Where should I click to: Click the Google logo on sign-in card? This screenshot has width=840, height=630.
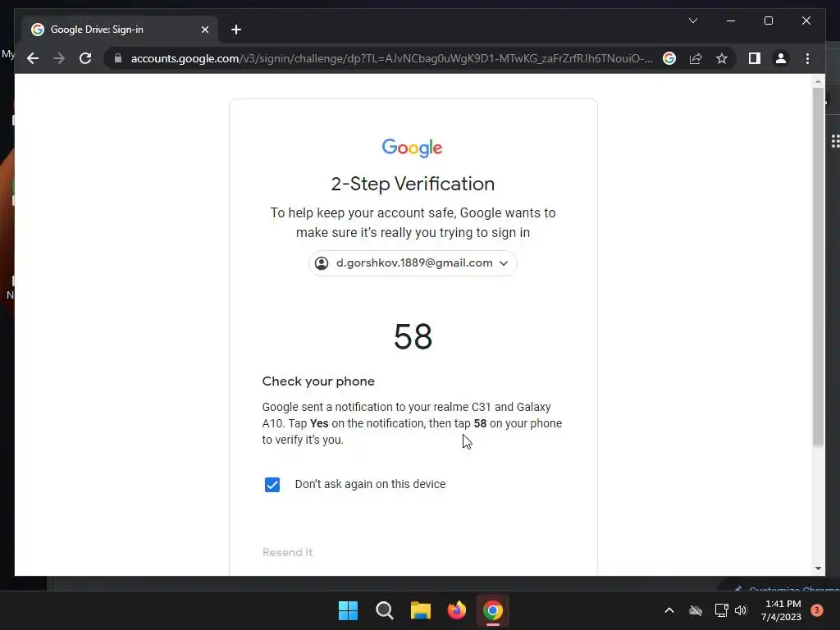(412, 148)
